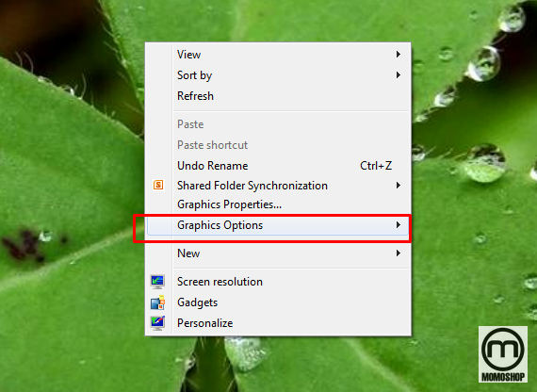
Task: Expand Shared Folder Synchronization submenu arrow
Action: pos(398,185)
